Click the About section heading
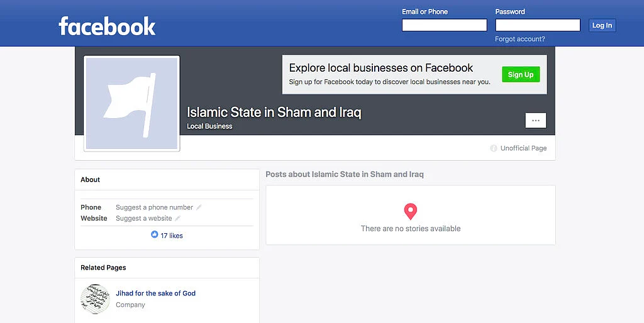 pyautogui.click(x=91, y=179)
